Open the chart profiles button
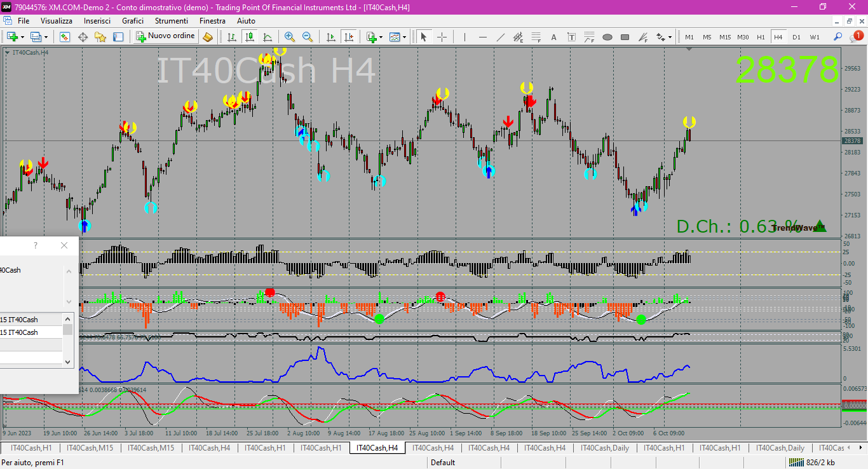Image resolution: width=868 pixels, height=469 pixels. coord(36,37)
